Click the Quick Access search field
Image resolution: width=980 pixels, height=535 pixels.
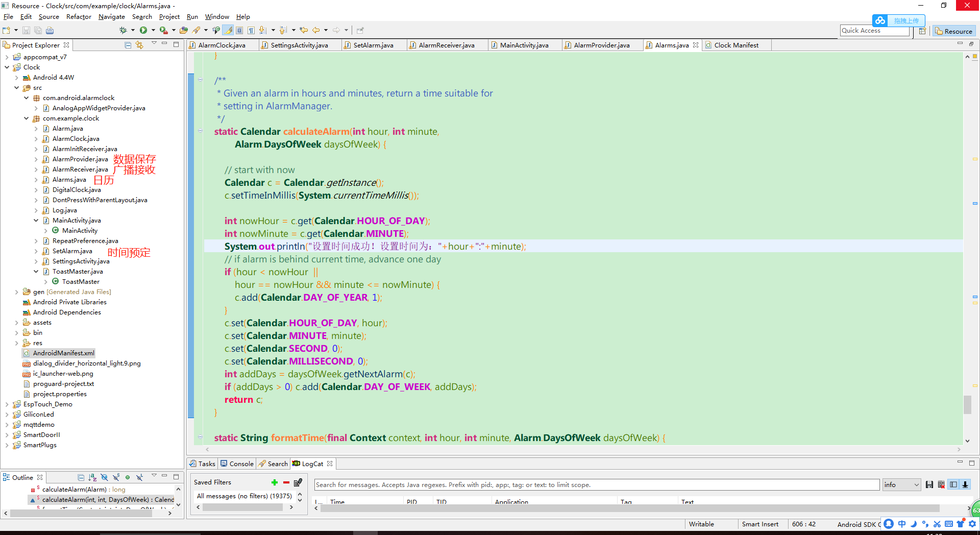[x=875, y=31]
